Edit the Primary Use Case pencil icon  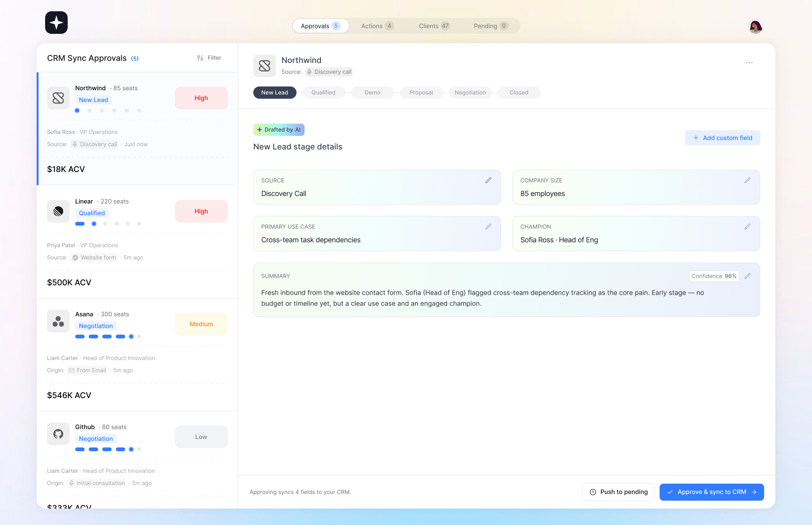(x=488, y=227)
